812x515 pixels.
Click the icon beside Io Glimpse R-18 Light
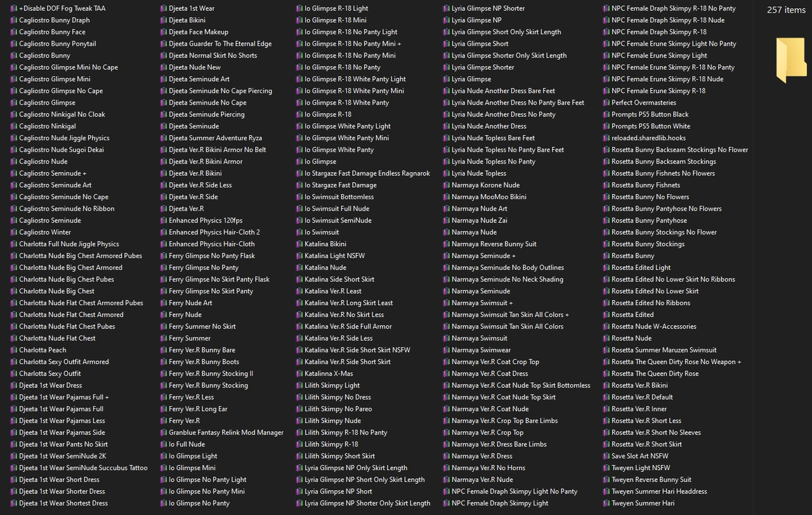[299, 8]
